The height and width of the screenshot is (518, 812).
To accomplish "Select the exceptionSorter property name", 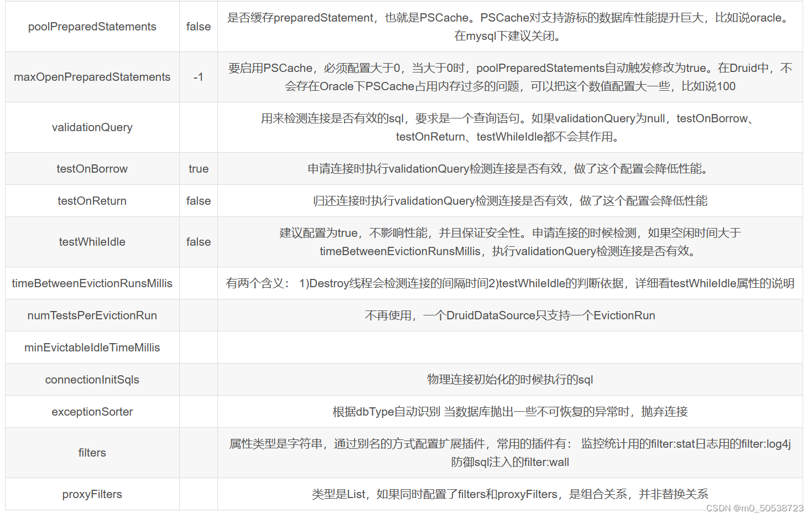I will [x=92, y=412].
